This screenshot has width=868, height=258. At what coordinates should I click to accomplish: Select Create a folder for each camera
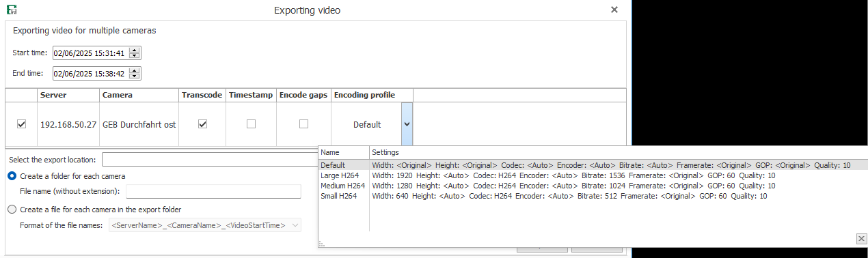[x=12, y=176]
